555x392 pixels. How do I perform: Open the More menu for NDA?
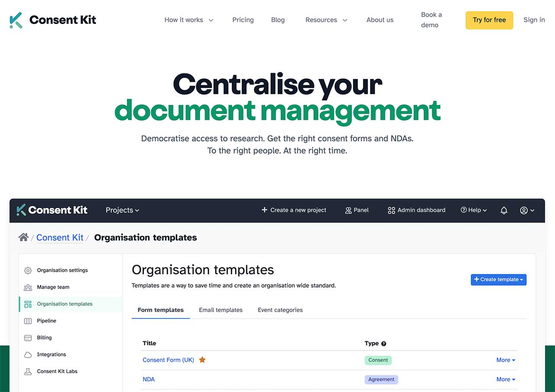[x=506, y=379]
